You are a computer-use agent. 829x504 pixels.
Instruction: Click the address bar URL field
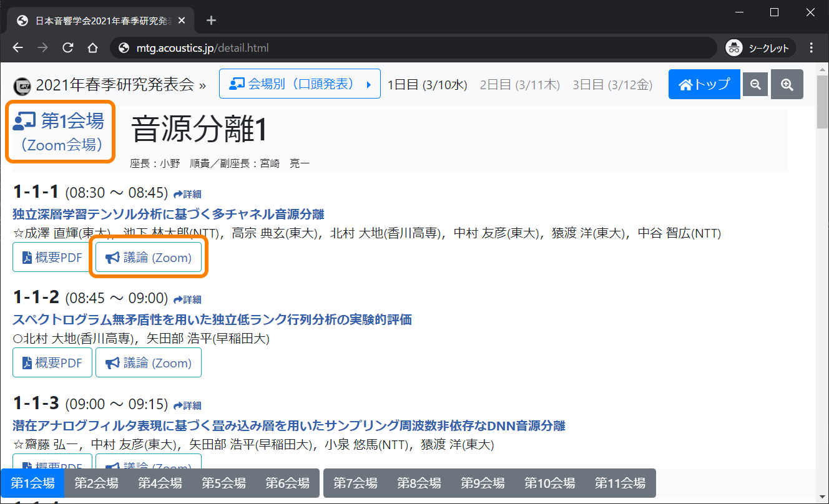point(412,48)
